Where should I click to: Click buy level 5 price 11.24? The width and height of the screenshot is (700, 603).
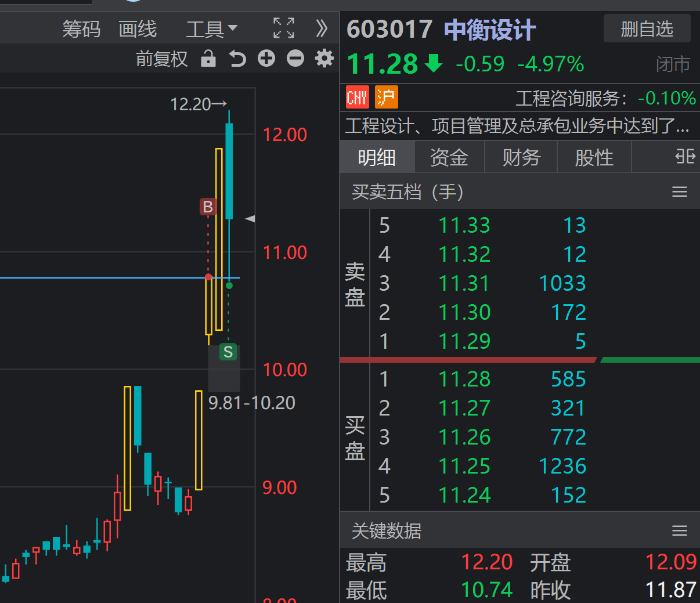click(x=464, y=495)
